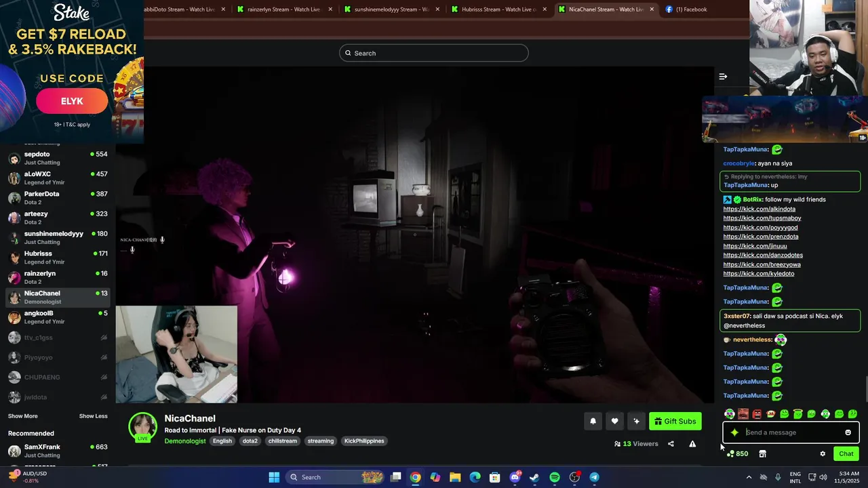
Task: Open ParkerDota channel in sidebar
Action: (58, 198)
